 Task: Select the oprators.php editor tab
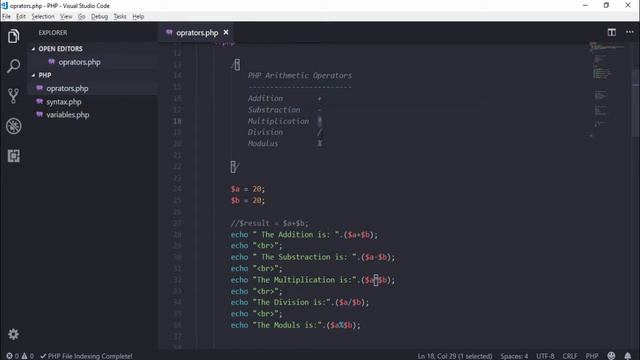point(197,33)
